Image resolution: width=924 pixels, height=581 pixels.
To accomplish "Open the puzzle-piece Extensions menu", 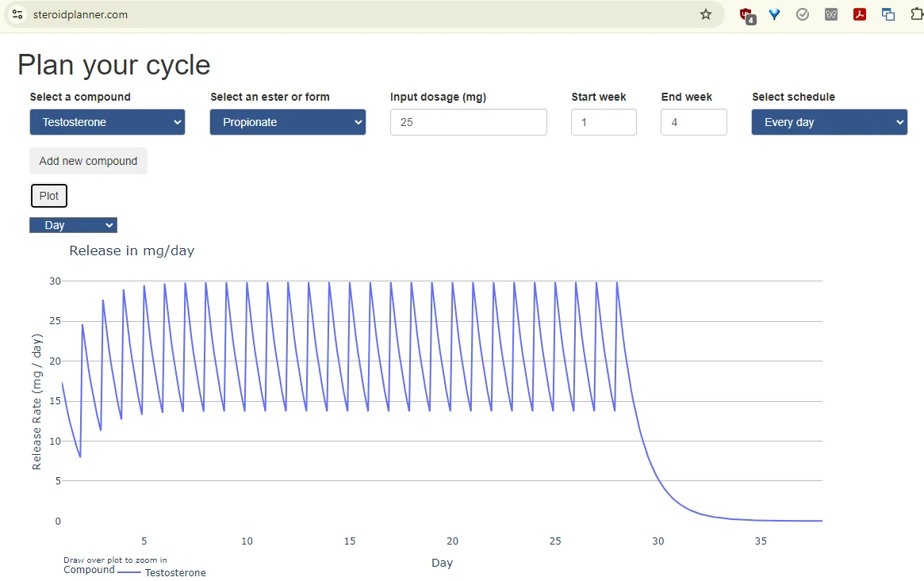I will [x=916, y=14].
